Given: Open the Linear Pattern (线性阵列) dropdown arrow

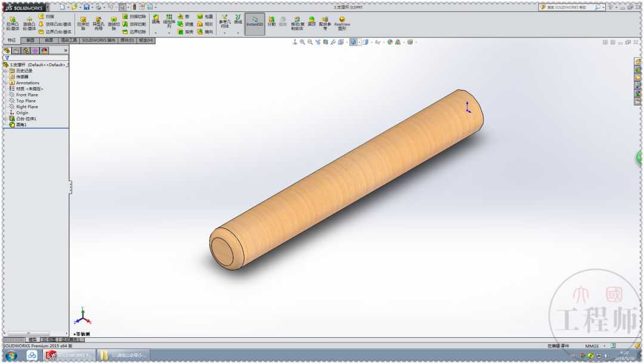Looking at the screenshot, I should click(x=169, y=33).
